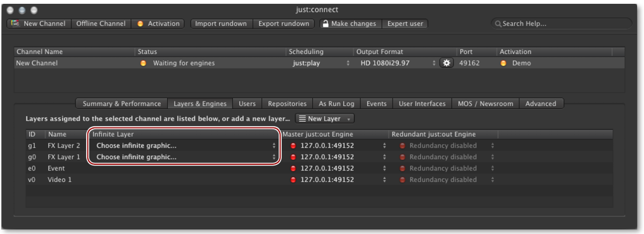
Task: Open master engine dropdown for Video 1
Action: [338, 180]
